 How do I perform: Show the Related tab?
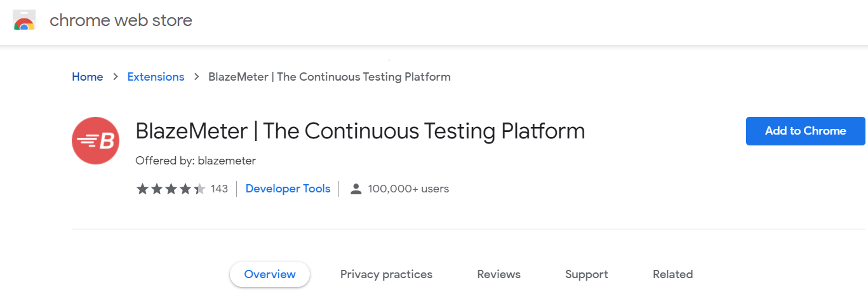[x=672, y=274]
